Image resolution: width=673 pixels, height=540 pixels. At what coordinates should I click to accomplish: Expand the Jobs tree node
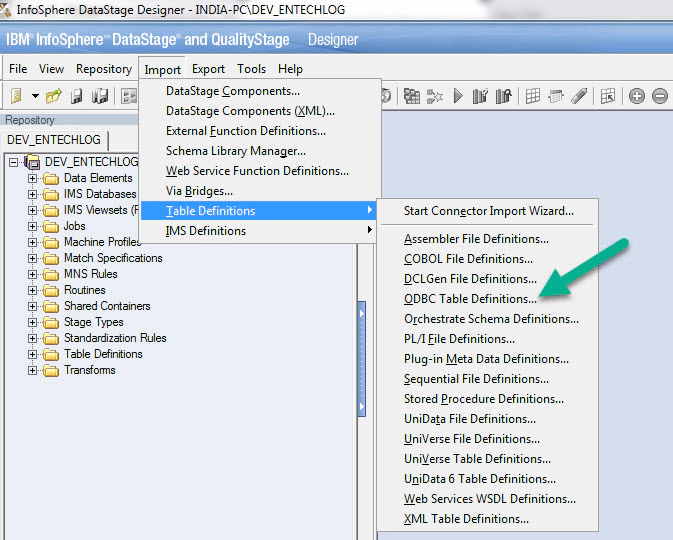[x=32, y=226]
